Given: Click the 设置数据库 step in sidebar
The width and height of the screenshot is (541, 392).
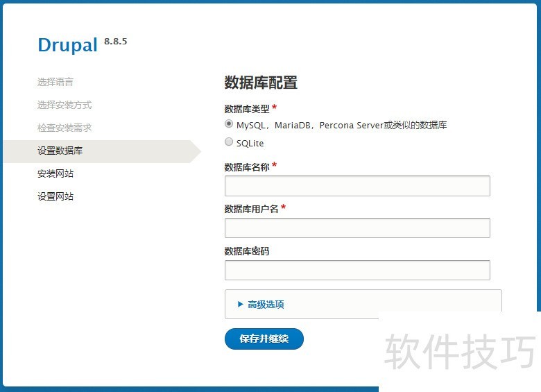Looking at the screenshot, I should pyautogui.click(x=60, y=151).
